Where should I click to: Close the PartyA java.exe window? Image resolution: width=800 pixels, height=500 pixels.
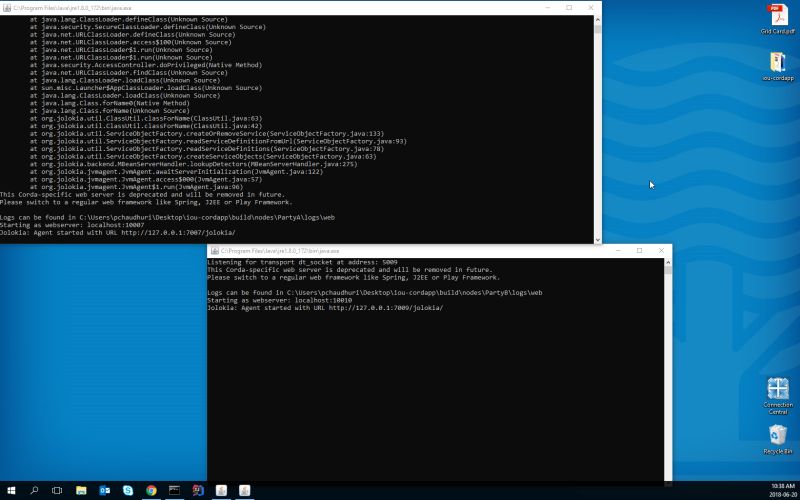coord(591,8)
